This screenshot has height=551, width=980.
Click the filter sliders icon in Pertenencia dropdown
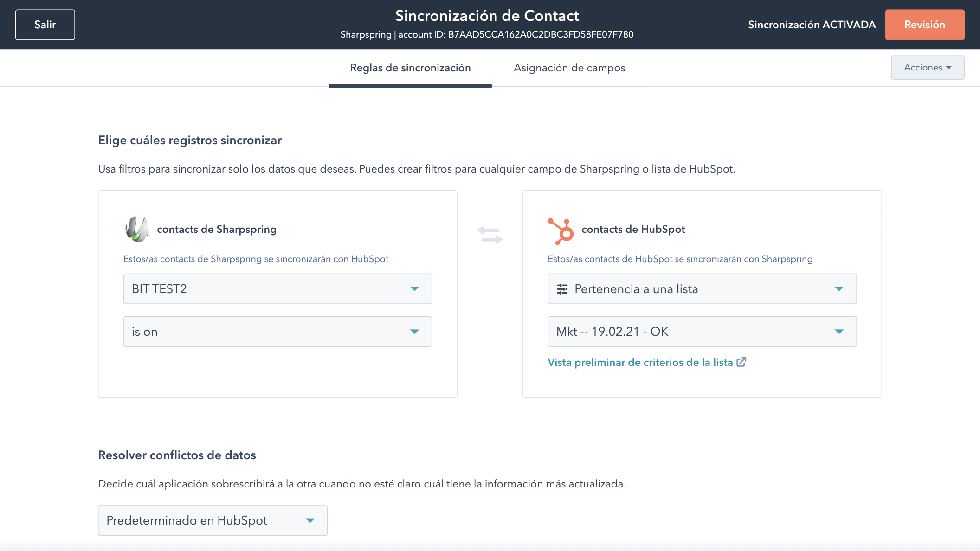(562, 289)
